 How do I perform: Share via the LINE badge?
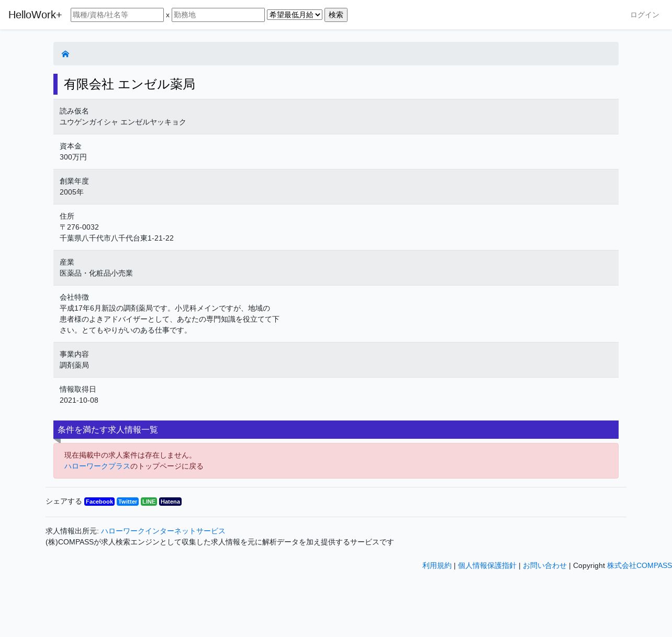149,502
